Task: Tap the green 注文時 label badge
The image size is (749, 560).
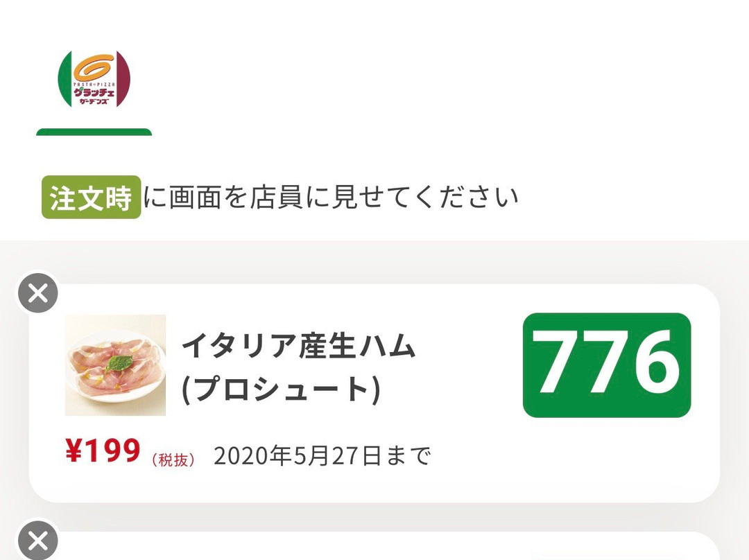Action: coord(91,197)
